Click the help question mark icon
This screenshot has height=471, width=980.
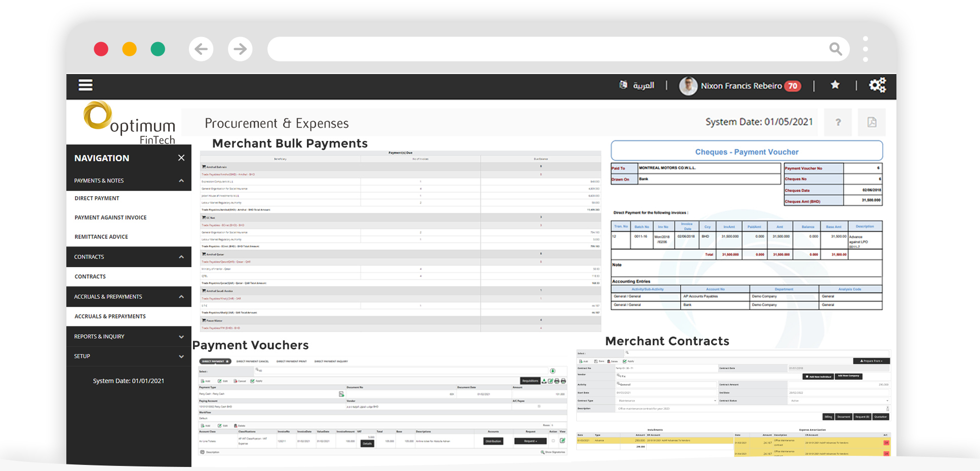coord(838,122)
